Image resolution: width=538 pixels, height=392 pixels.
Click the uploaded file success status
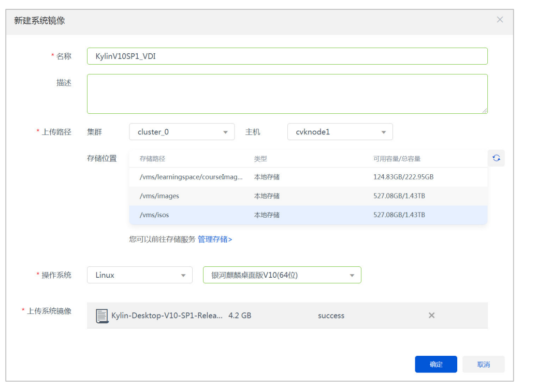(x=331, y=315)
